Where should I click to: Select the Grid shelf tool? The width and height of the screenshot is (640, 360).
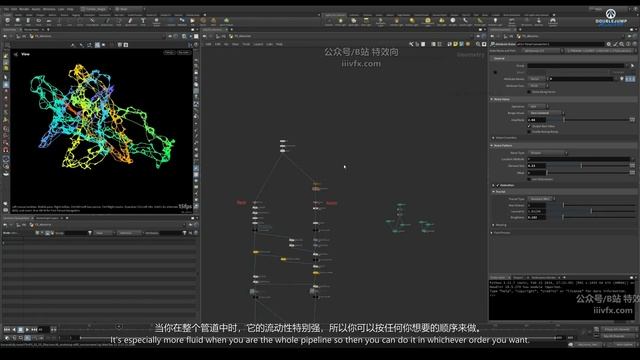(49, 21)
